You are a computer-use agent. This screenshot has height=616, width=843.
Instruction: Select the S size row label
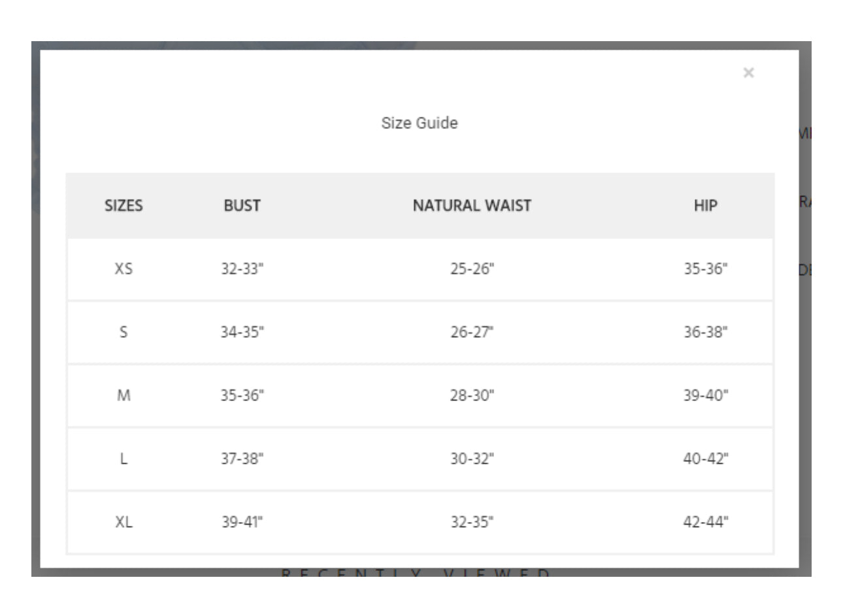[124, 332]
